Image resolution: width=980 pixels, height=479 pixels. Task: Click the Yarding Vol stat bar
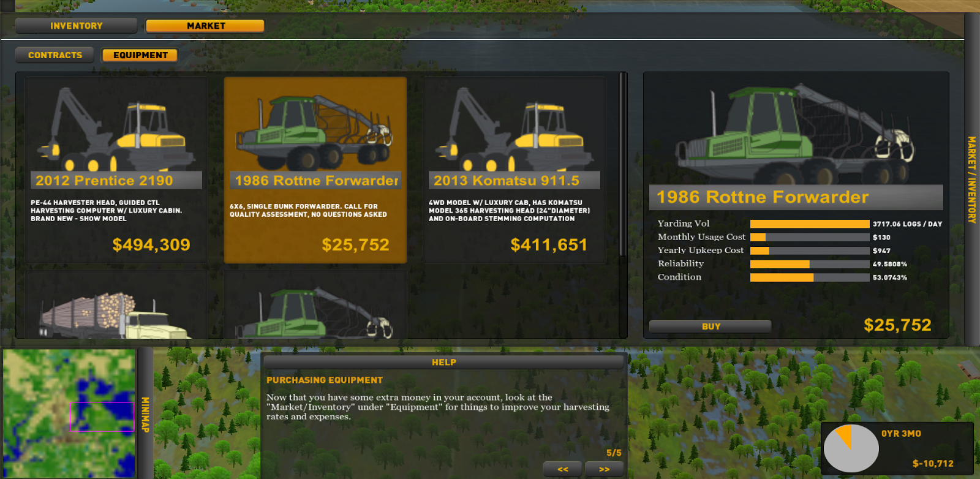point(810,224)
